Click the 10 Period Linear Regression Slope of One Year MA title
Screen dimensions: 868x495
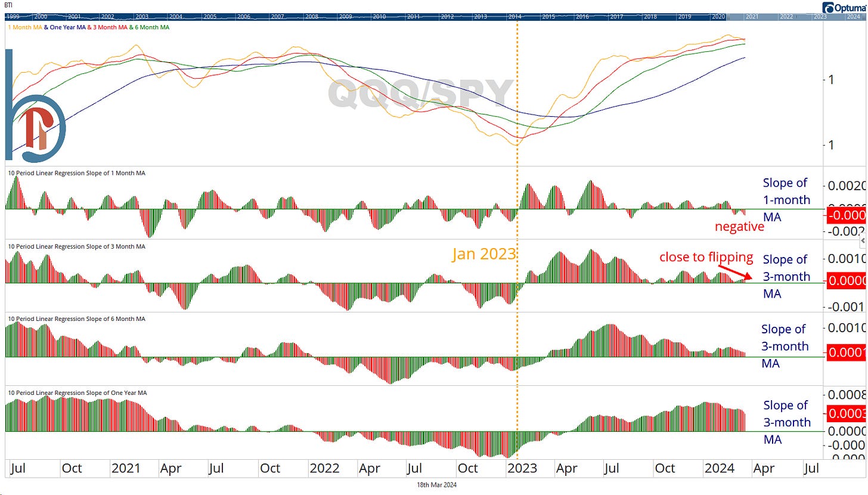(77, 393)
